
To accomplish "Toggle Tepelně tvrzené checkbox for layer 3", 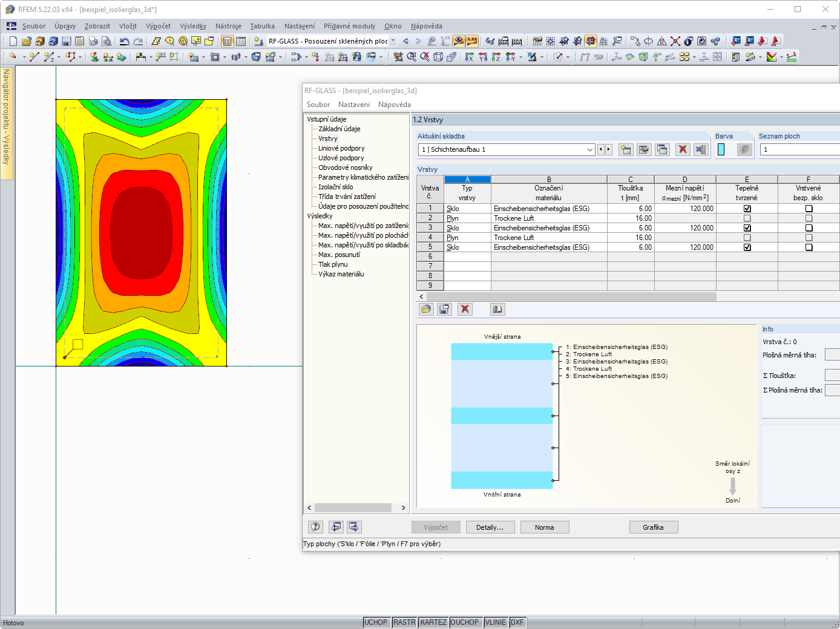I will tap(747, 228).
